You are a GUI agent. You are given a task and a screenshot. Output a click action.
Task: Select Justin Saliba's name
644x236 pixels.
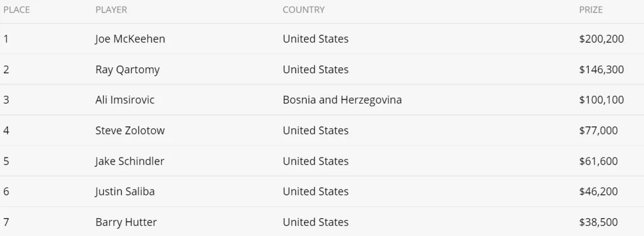tap(125, 192)
